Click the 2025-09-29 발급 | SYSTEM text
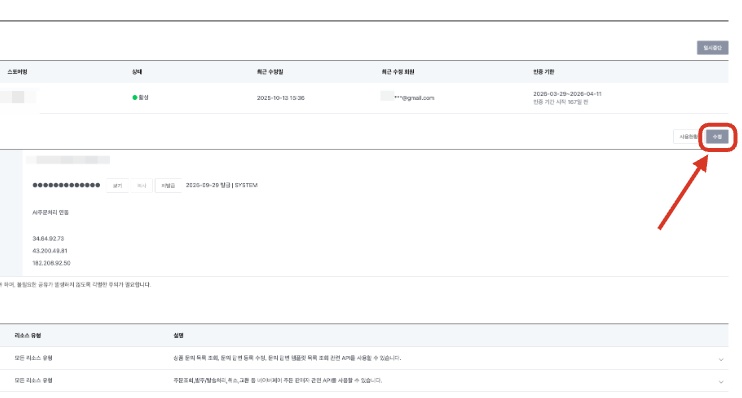 point(221,185)
